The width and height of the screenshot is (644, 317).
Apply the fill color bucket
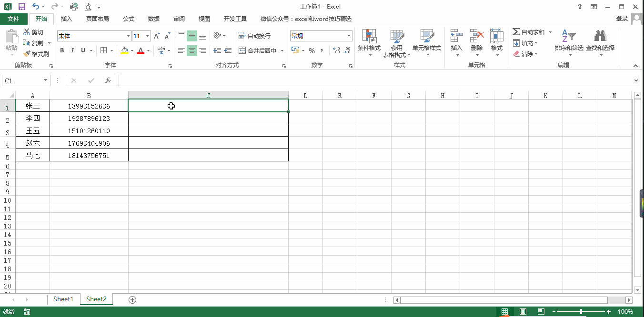pos(124,50)
